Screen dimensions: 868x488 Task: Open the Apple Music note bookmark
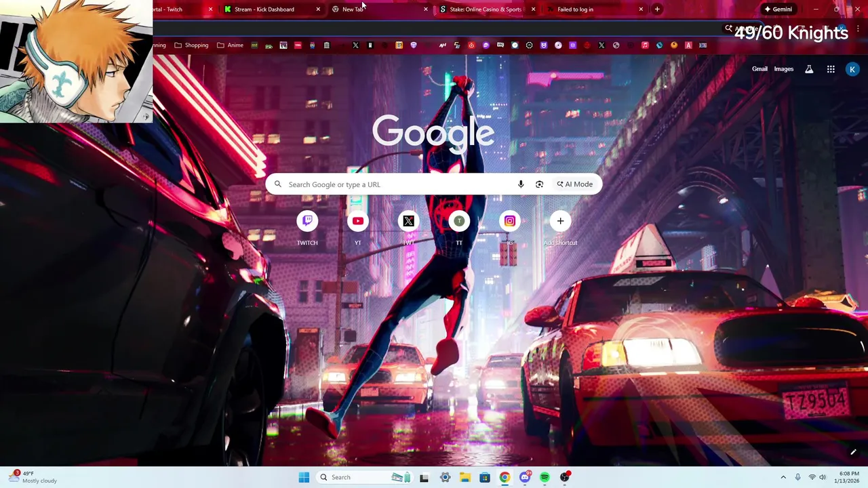(x=645, y=45)
